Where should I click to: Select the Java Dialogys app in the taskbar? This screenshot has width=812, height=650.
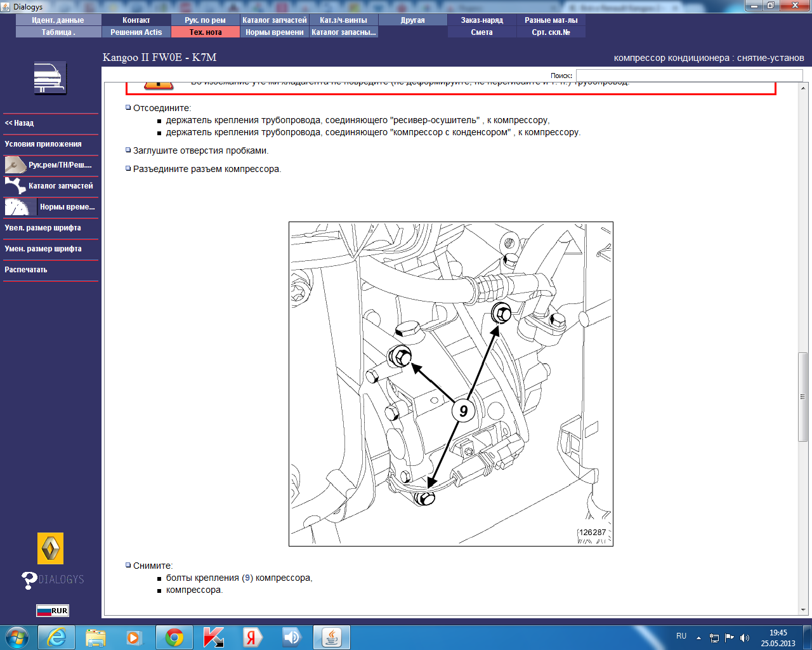point(332,637)
